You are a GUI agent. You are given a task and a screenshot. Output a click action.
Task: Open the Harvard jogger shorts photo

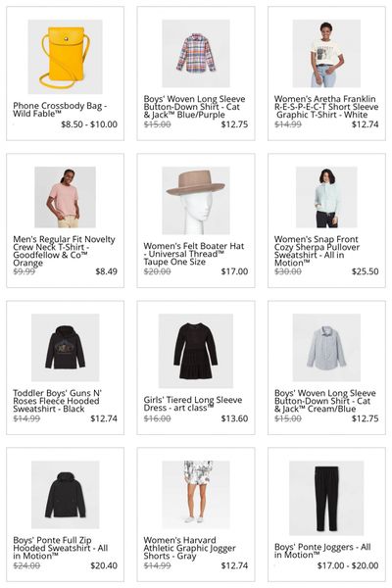196,495
